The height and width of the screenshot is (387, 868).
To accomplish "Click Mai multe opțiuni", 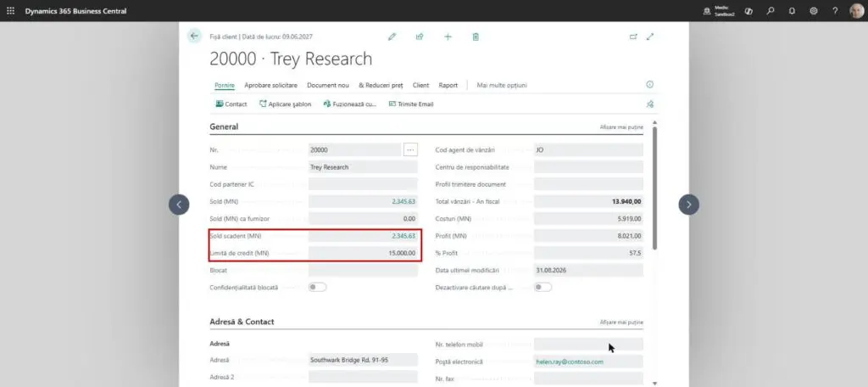I will [x=502, y=86].
